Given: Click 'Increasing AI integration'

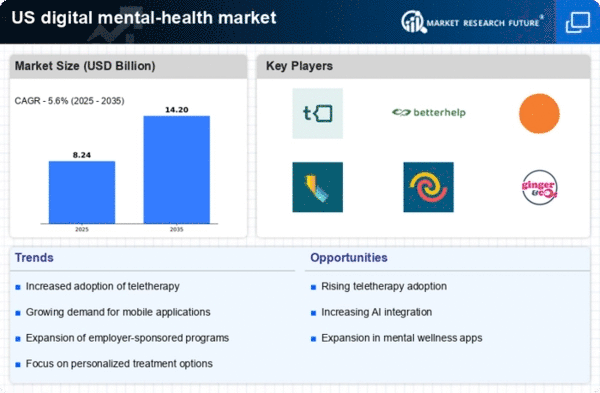Looking at the screenshot, I should point(377,312).
